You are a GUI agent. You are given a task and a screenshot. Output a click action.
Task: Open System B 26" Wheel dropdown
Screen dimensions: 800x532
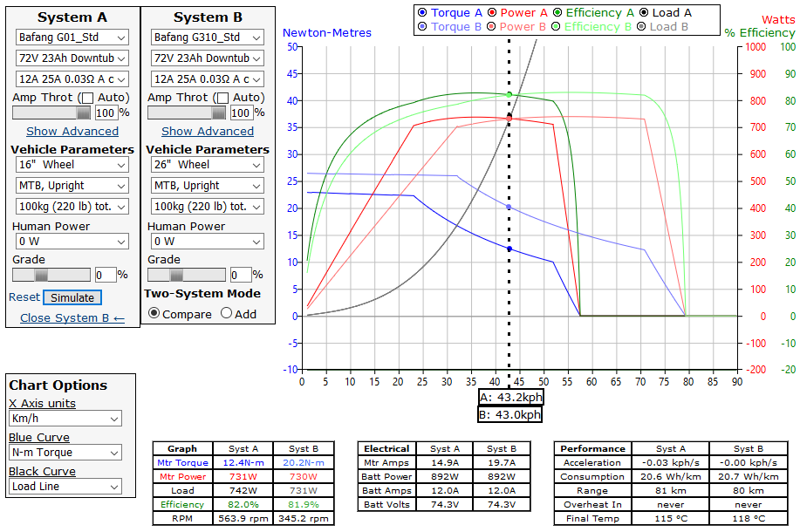coord(207,165)
